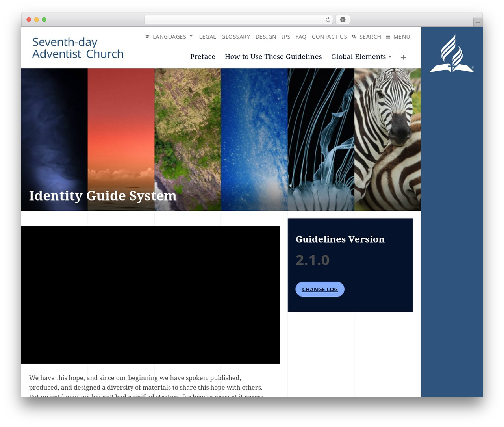The height and width of the screenshot is (427, 504).
Task: Click the 'Guidelines Version' heading
Action: point(340,239)
